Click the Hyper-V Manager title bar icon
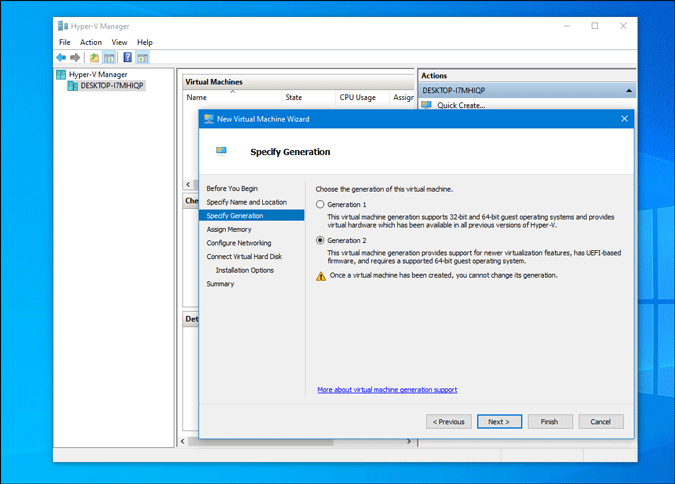This screenshot has width=675, height=484. 63,26
